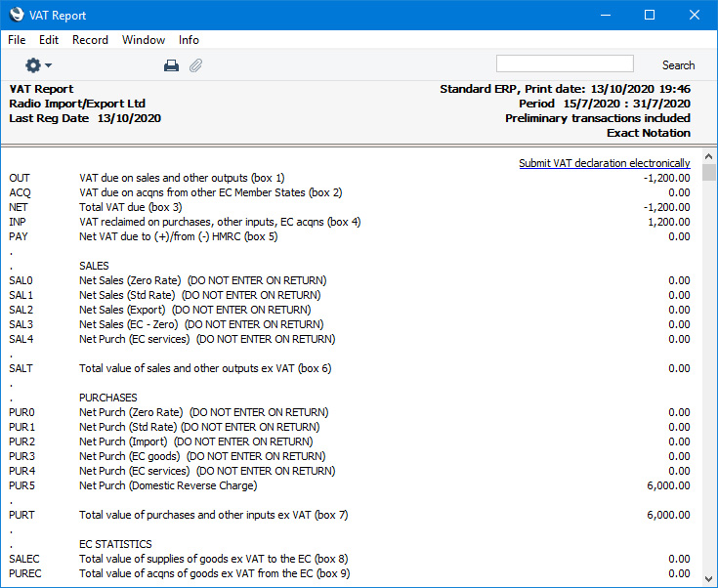
Task: Click the printer icon to print report
Action: tap(171, 66)
